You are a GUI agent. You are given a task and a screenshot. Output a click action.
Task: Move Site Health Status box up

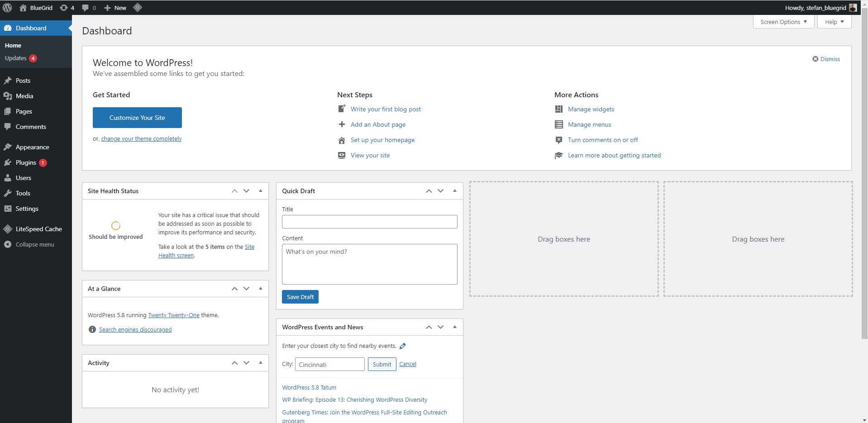click(235, 191)
